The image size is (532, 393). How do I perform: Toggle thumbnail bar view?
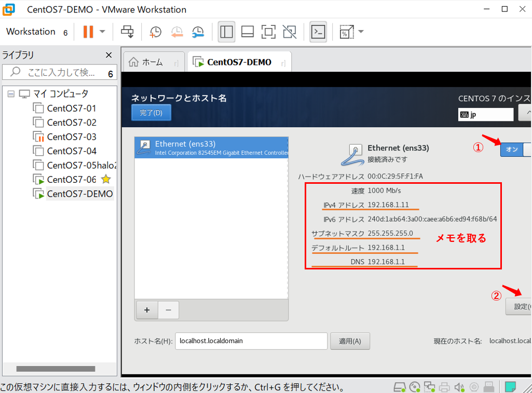tap(248, 32)
